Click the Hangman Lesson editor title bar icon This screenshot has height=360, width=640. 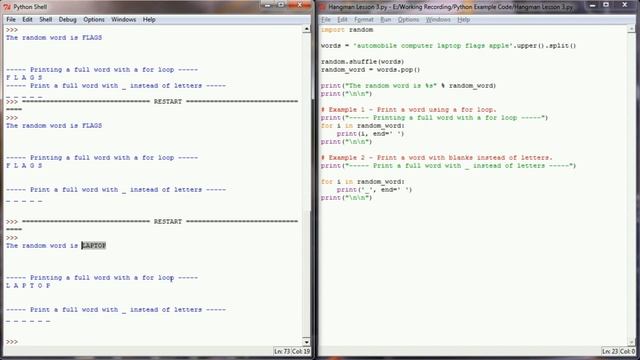[322, 7]
